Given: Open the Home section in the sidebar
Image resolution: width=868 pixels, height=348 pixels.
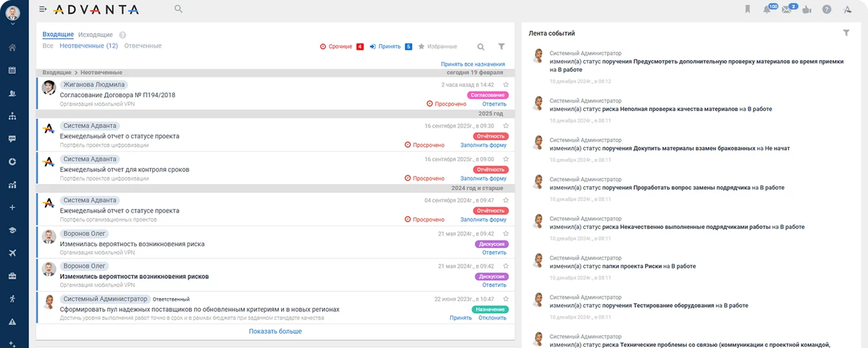Looking at the screenshot, I should pyautogui.click(x=12, y=48).
